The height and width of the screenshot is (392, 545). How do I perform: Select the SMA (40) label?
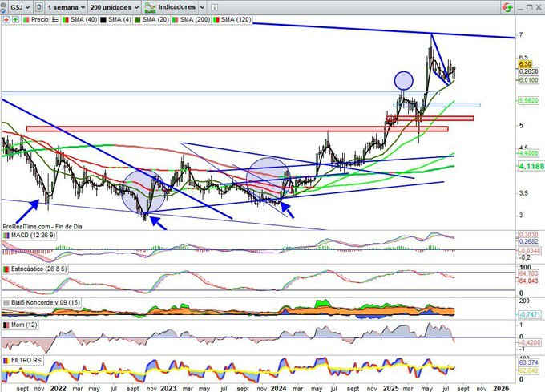(83, 20)
